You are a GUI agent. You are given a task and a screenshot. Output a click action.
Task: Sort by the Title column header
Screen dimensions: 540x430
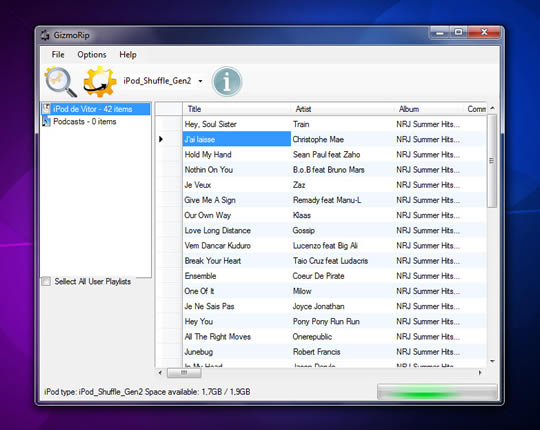click(236, 109)
